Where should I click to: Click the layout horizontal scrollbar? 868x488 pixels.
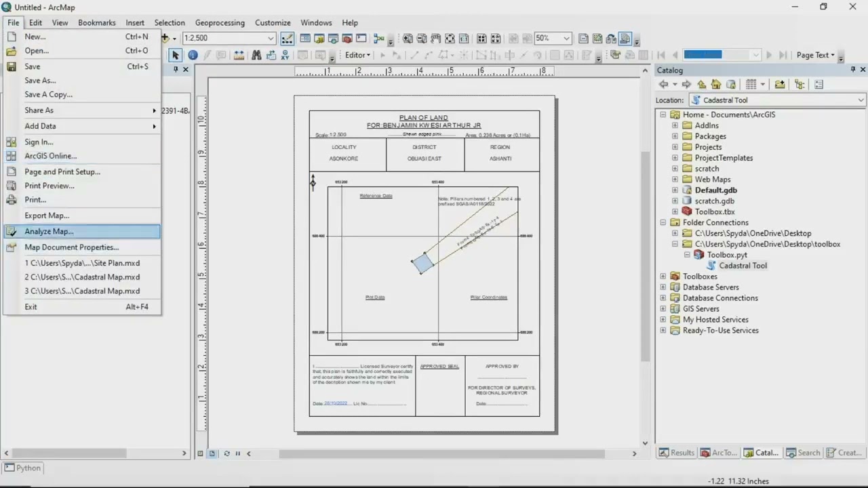coord(441,453)
